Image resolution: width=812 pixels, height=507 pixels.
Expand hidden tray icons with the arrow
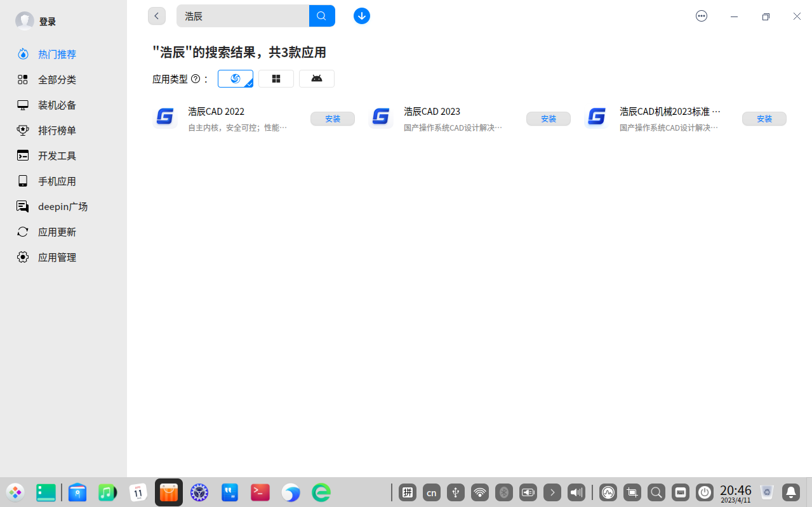point(552,492)
